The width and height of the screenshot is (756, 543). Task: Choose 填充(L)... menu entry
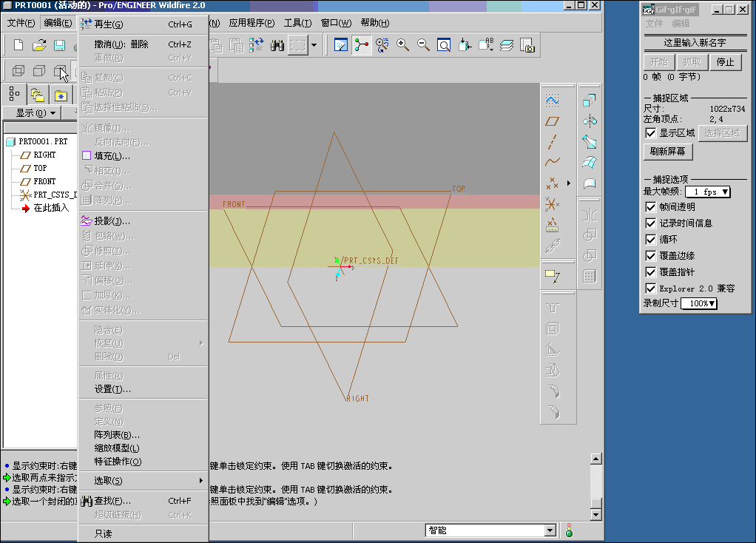pos(144,156)
